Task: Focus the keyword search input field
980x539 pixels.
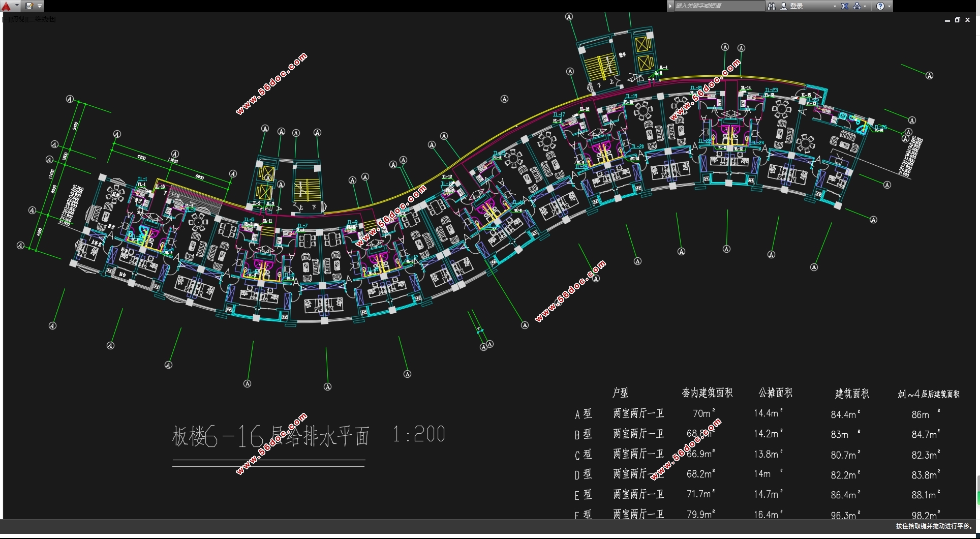Action: 719,6
